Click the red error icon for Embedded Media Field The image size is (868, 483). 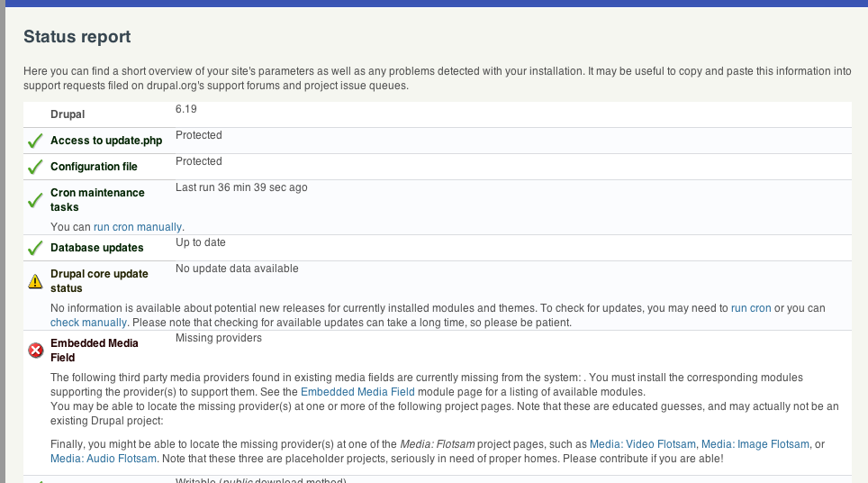[x=35, y=350]
